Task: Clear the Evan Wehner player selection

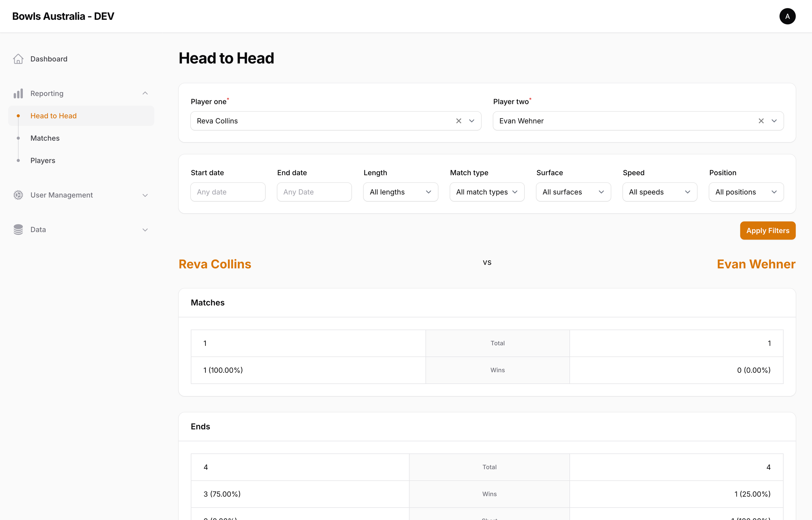Action: coord(761,120)
